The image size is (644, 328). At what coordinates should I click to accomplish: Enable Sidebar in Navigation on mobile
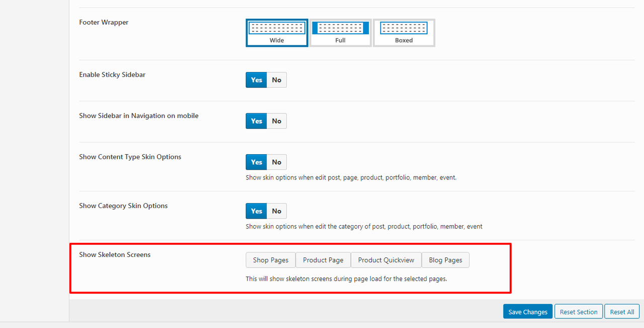[x=257, y=121]
